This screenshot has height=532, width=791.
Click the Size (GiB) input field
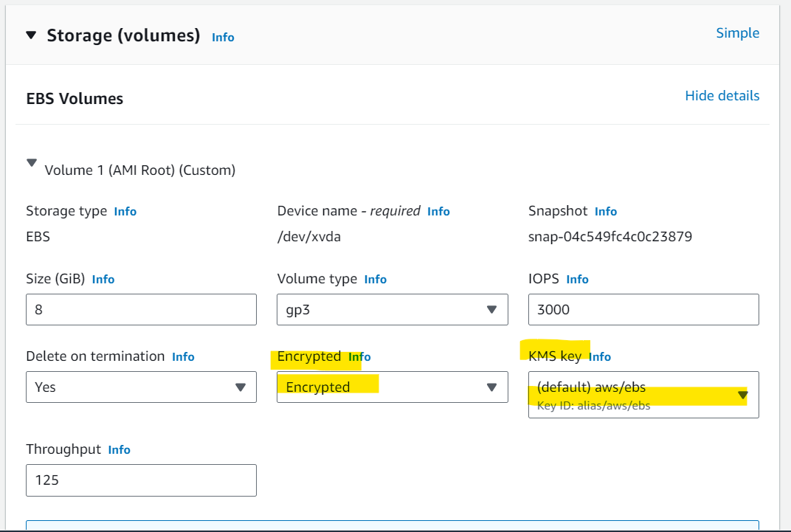pyautogui.click(x=141, y=310)
